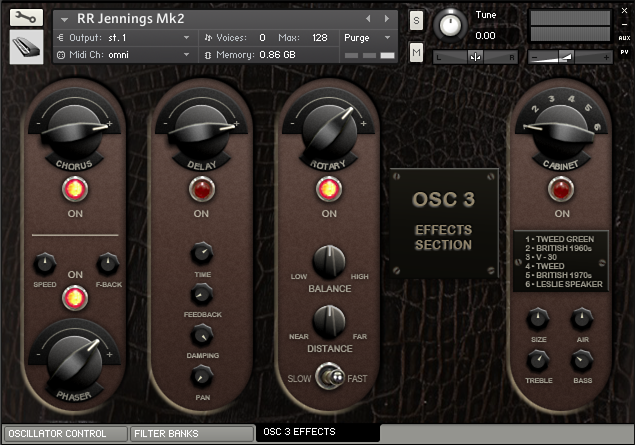
Task: Switch to Filter Banks tab
Action: 192,434
